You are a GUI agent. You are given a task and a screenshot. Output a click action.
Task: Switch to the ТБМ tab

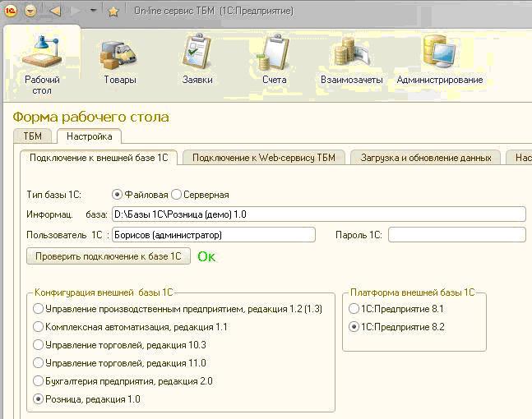pos(33,136)
